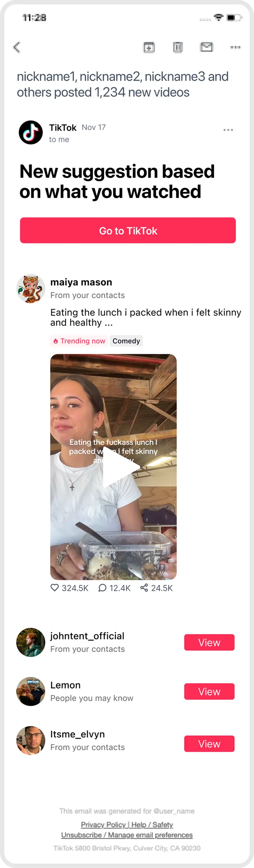
Task: Click the heart likes icon
Action: point(54,588)
